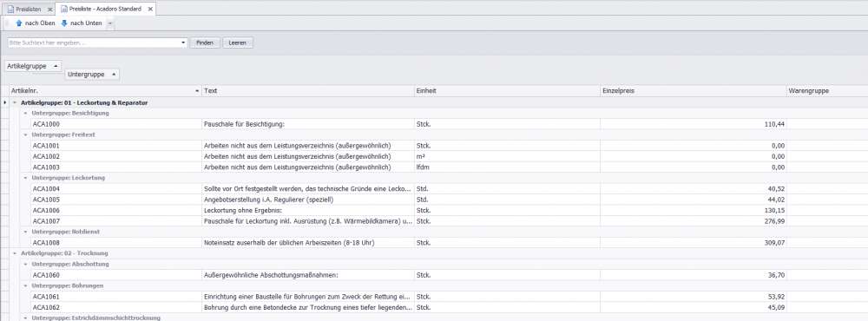Collapse Untergruppe Leckortung group

[x=25, y=178]
